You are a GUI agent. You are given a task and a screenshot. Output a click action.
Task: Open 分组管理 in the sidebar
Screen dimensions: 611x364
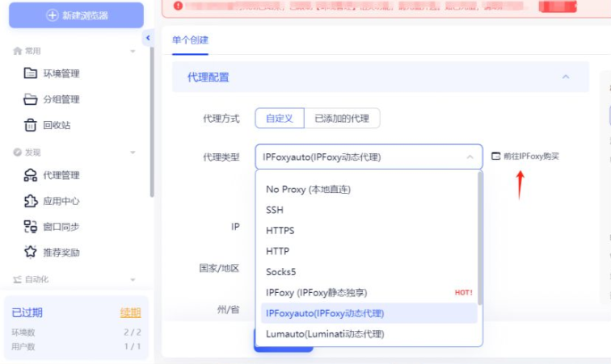coord(61,99)
